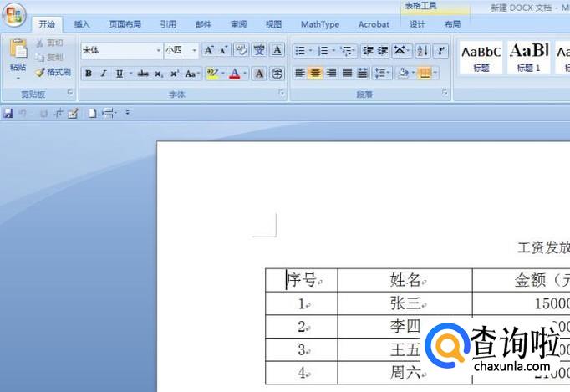The width and height of the screenshot is (570, 392).
Task: Click the New document icon in quick access toolbar
Action: click(92, 114)
